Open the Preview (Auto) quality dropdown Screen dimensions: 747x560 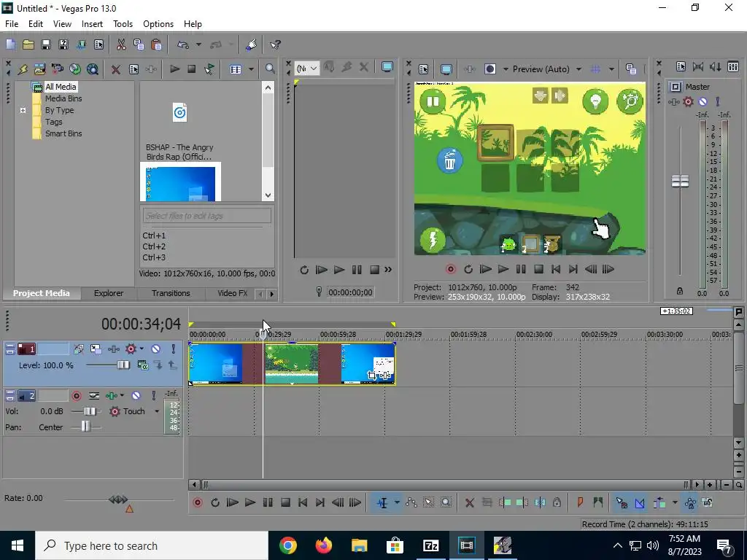click(x=578, y=69)
